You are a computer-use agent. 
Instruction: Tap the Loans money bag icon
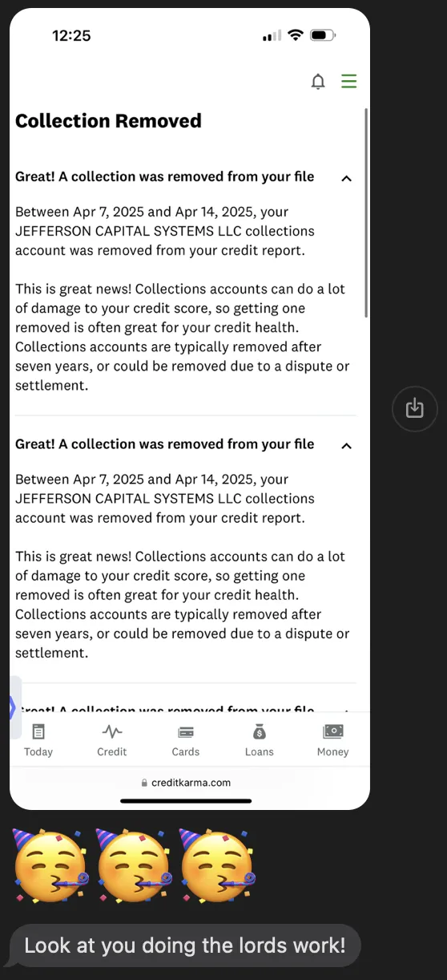coord(259,731)
